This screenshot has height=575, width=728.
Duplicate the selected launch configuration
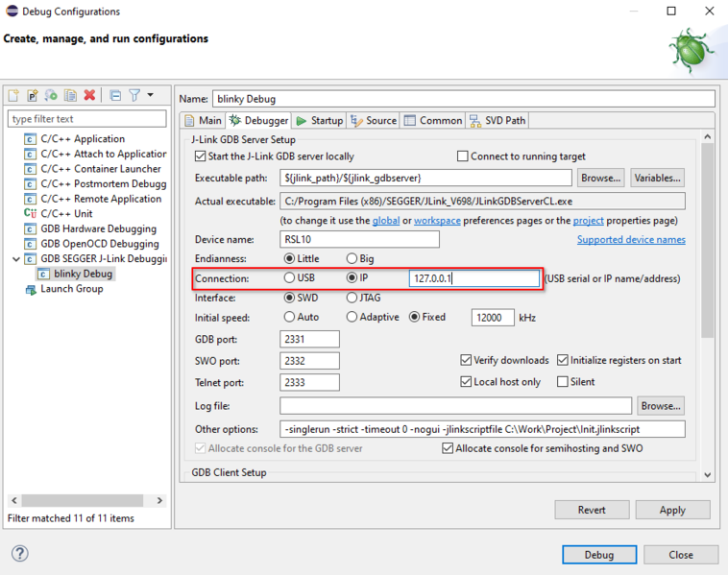[70, 95]
